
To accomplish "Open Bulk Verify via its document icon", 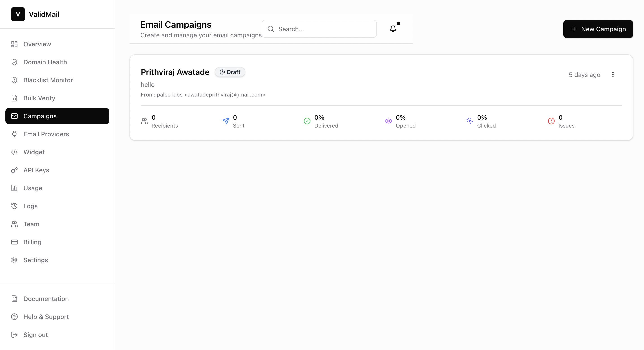I will [x=14, y=98].
